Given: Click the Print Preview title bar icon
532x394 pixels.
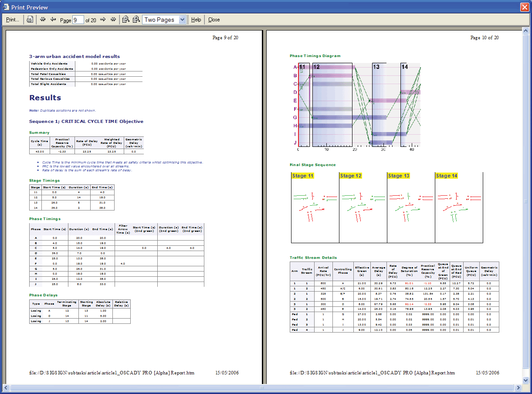Looking at the screenshot, I should 6,7.
